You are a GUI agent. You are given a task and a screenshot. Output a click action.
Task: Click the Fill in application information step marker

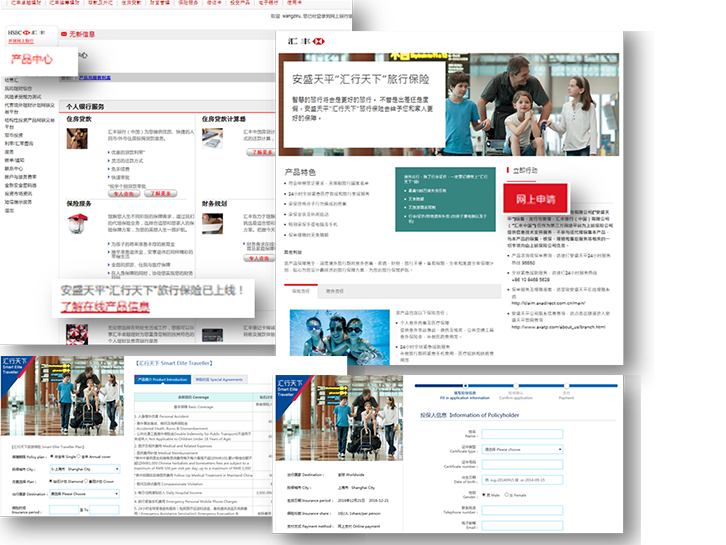point(465,385)
